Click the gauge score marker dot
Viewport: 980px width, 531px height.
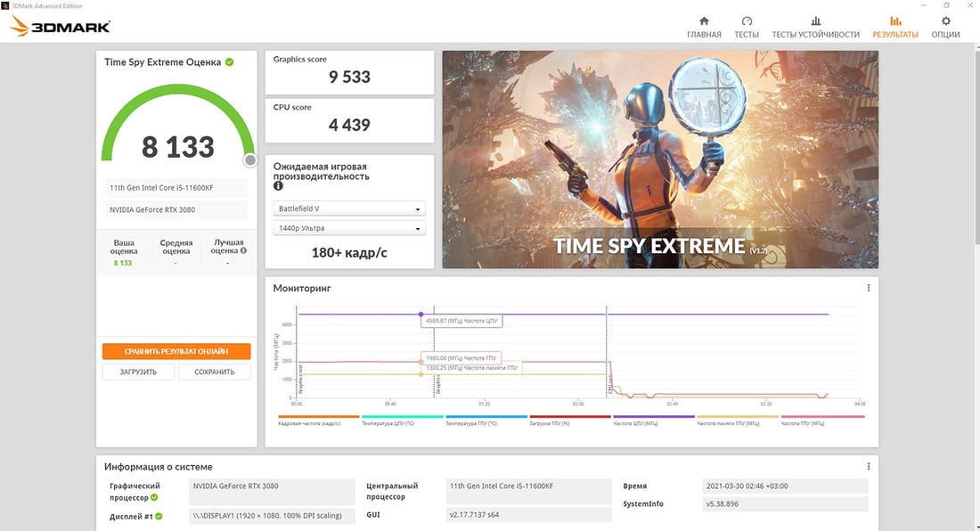(x=250, y=160)
